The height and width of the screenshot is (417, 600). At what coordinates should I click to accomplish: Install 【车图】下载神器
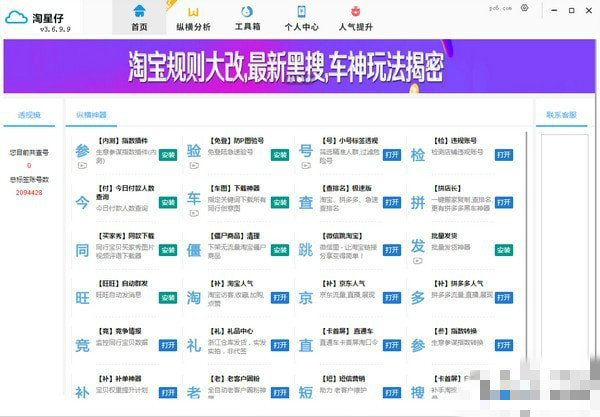tap(280, 202)
